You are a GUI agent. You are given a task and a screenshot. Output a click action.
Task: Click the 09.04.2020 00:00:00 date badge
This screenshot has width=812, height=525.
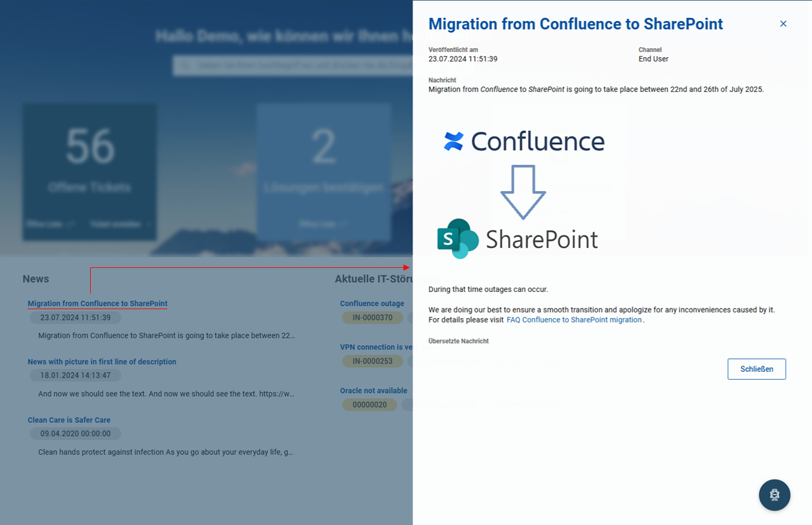click(x=76, y=434)
